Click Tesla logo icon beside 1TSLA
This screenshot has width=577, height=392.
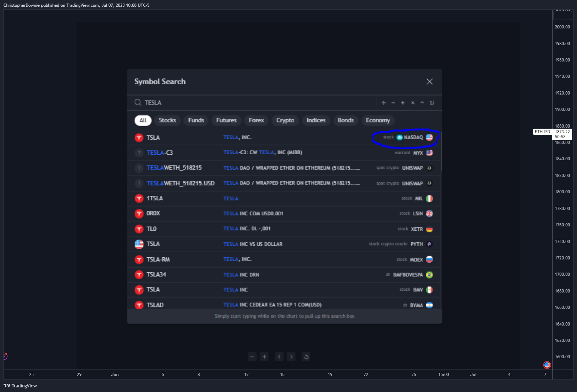point(139,198)
